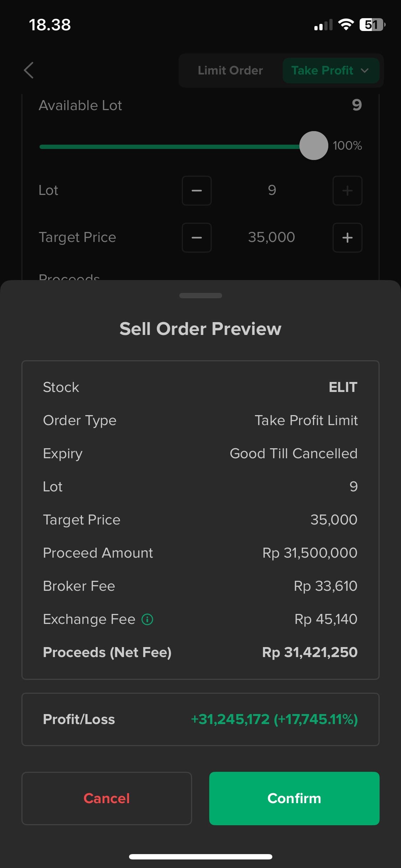The width and height of the screenshot is (401, 868).
Task: Cancel the sell order preview
Action: 107,799
